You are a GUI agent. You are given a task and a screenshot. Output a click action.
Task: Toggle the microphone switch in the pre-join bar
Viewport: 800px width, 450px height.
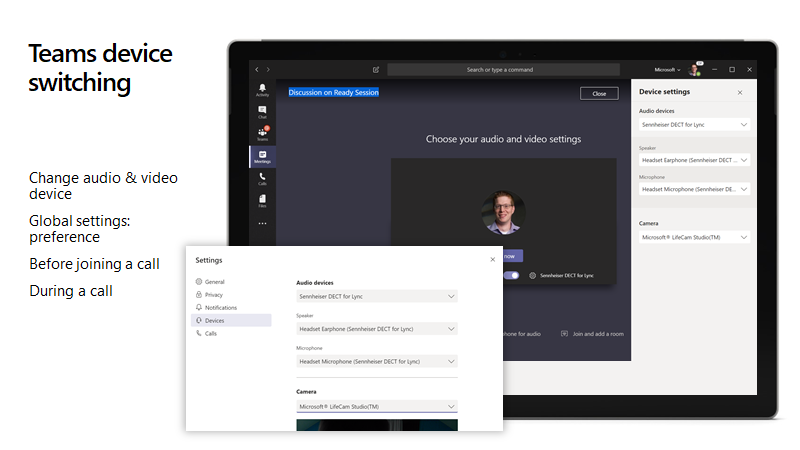[x=511, y=276]
